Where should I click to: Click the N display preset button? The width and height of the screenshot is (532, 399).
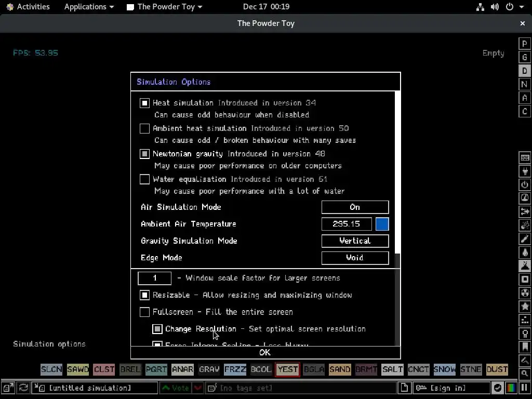(525, 84)
